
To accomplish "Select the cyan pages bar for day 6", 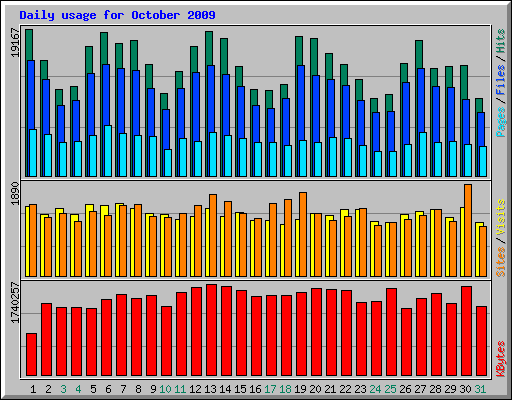I will (x=108, y=151).
